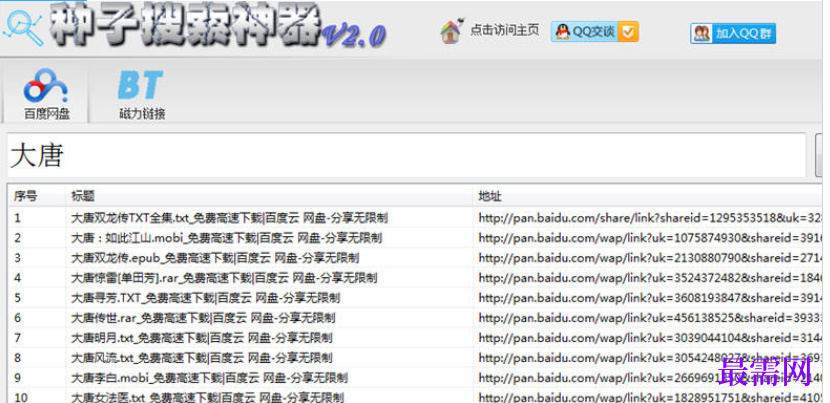Click the blue BT icon

click(140, 85)
